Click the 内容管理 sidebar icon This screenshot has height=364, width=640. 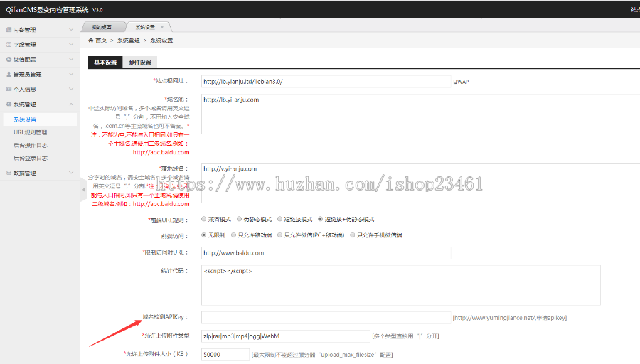pos(9,30)
